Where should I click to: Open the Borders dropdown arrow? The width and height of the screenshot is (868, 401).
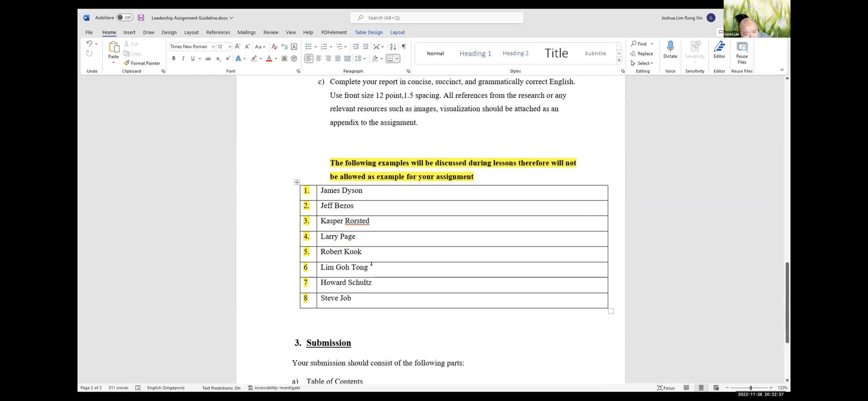(397, 59)
